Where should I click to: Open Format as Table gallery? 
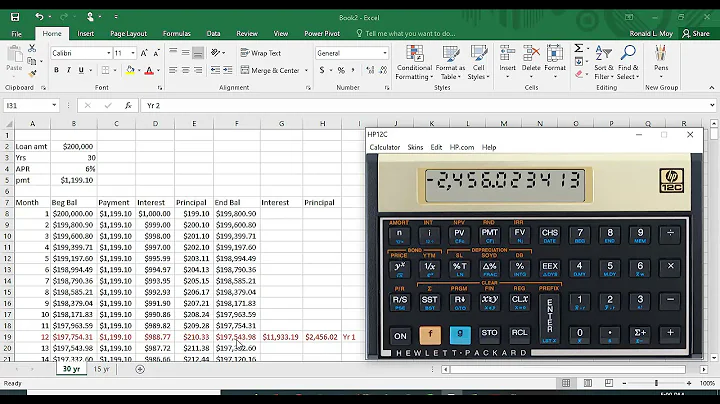[x=450, y=63]
